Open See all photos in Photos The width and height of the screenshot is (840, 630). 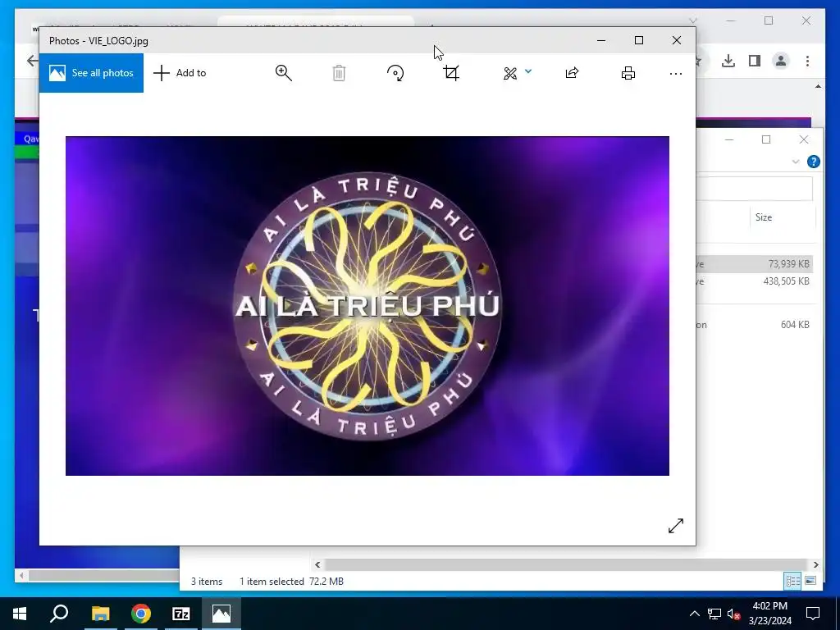click(x=91, y=73)
